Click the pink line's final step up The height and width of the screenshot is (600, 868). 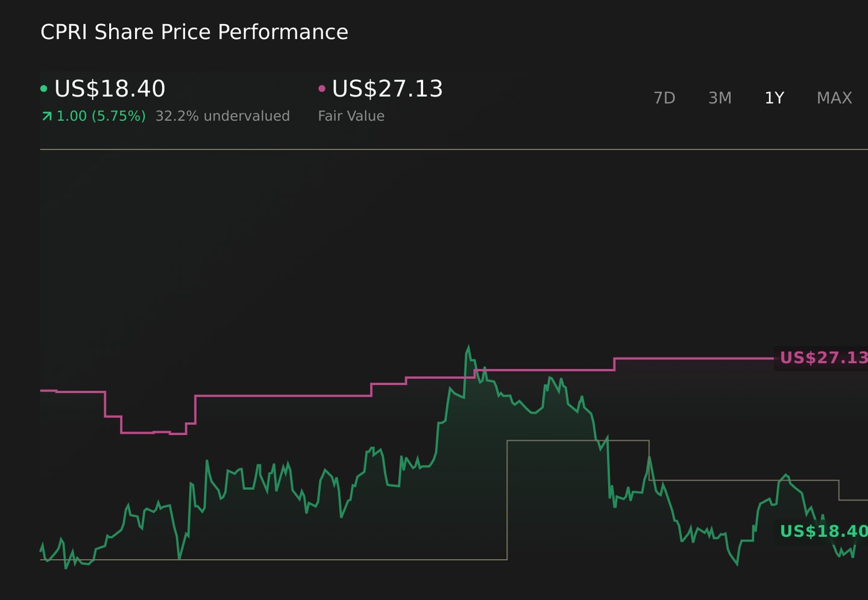click(x=614, y=364)
